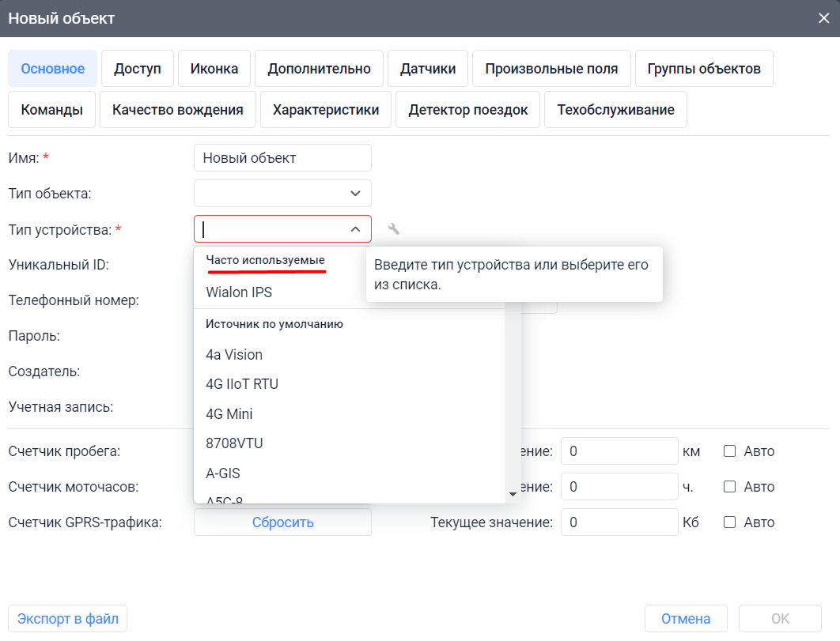The width and height of the screenshot is (840, 641).
Task: Select 4G Mini device type
Action: pos(228,413)
